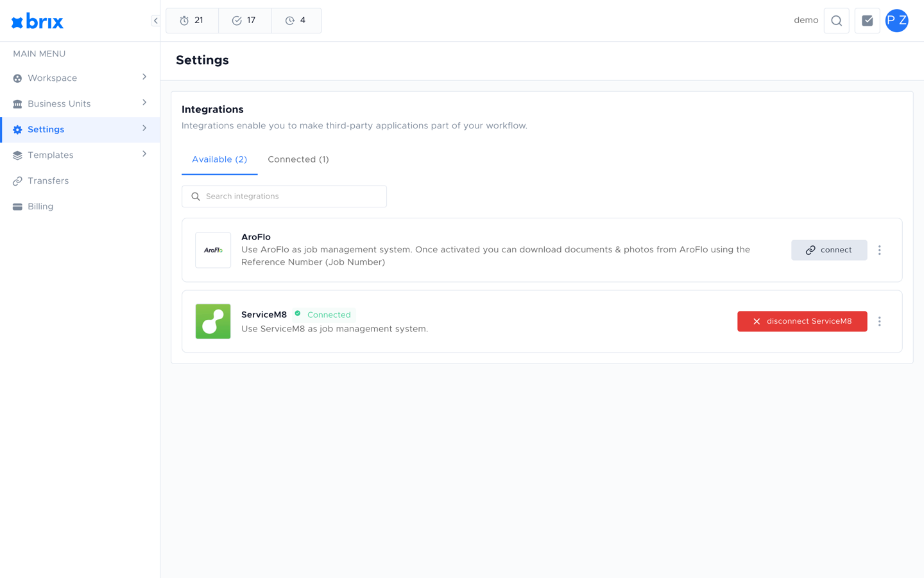Expand the Business Units chevron
The height and width of the screenshot is (578, 924).
click(x=144, y=103)
